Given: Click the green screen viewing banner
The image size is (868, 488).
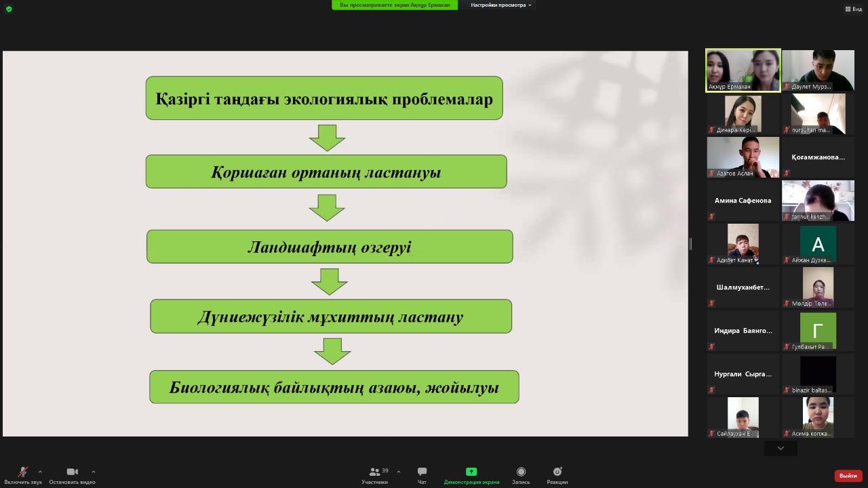Looking at the screenshot, I should pyautogui.click(x=395, y=5).
